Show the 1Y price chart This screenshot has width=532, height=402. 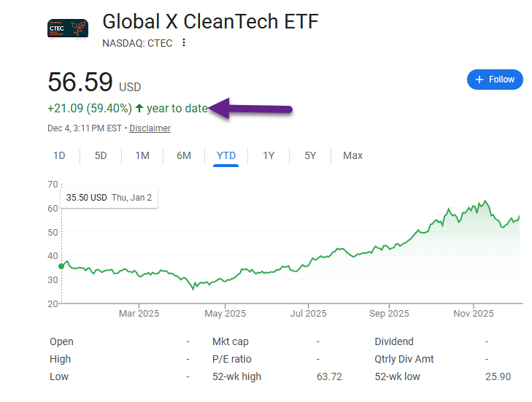tap(269, 155)
